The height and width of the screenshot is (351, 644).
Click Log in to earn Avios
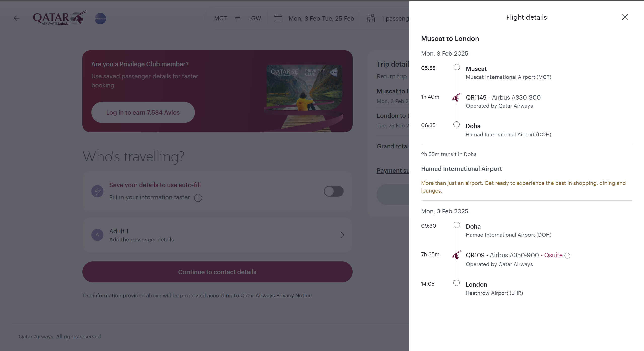point(143,113)
